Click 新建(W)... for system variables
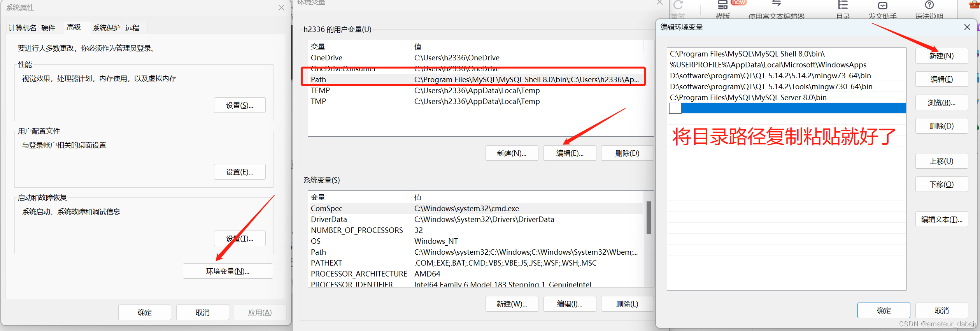 click(512, 304)
